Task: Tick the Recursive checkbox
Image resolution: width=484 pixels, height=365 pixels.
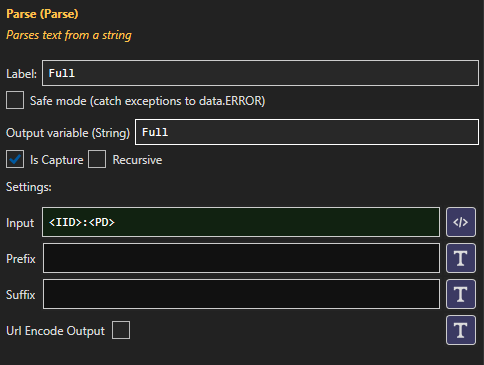Action: (97, 159)
